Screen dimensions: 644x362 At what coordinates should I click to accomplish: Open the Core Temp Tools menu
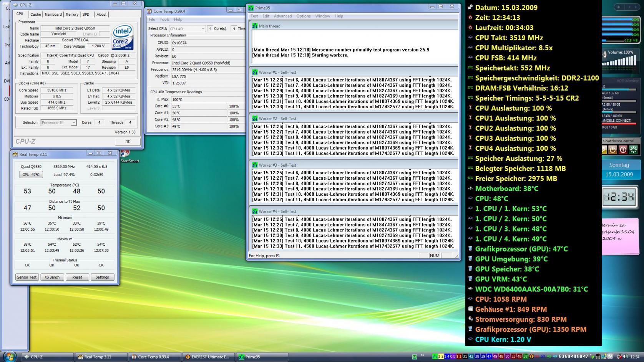164,20
